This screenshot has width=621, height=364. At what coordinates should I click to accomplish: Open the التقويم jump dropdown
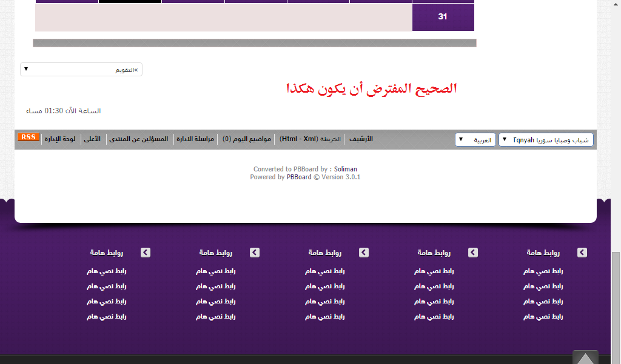(x=81, y=70)
